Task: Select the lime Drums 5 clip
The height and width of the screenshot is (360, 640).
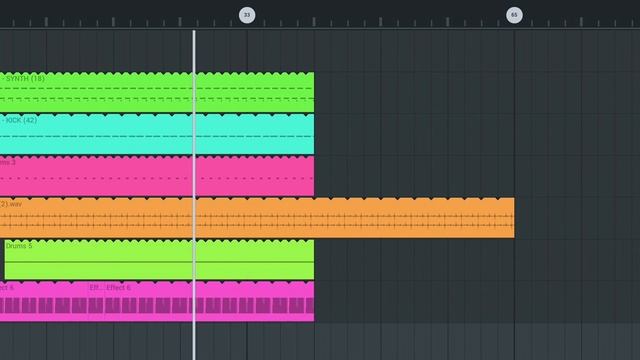Action: pyautogui.click(x=160, y=260)
